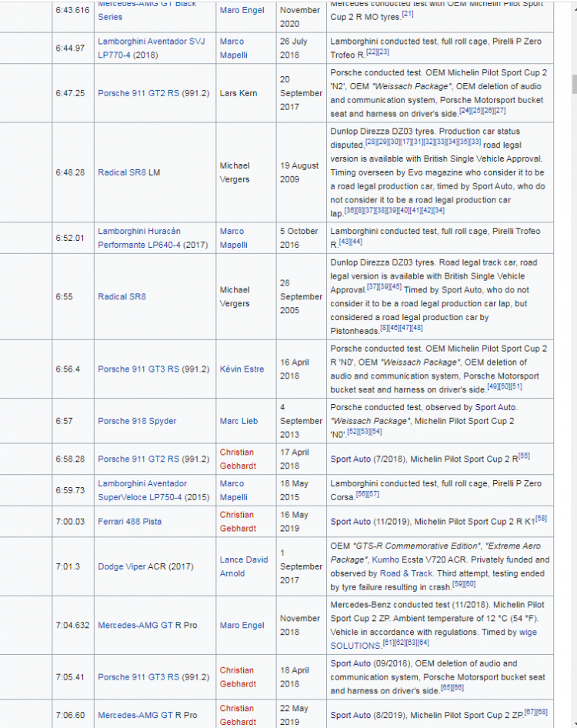
Task: Select the 6:48.28 lap time cell
Action: (x=73, y=172)
